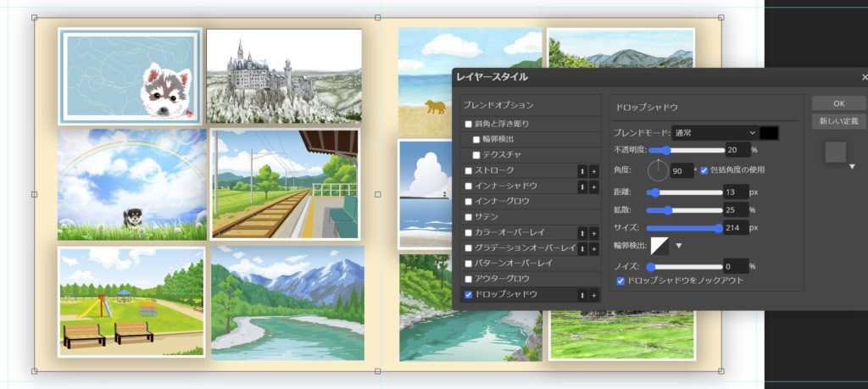Screen dimensions: 868x389
Task: Click the plus icon beside ストローク
Action: pyautogui.click(x=594, y=170)
